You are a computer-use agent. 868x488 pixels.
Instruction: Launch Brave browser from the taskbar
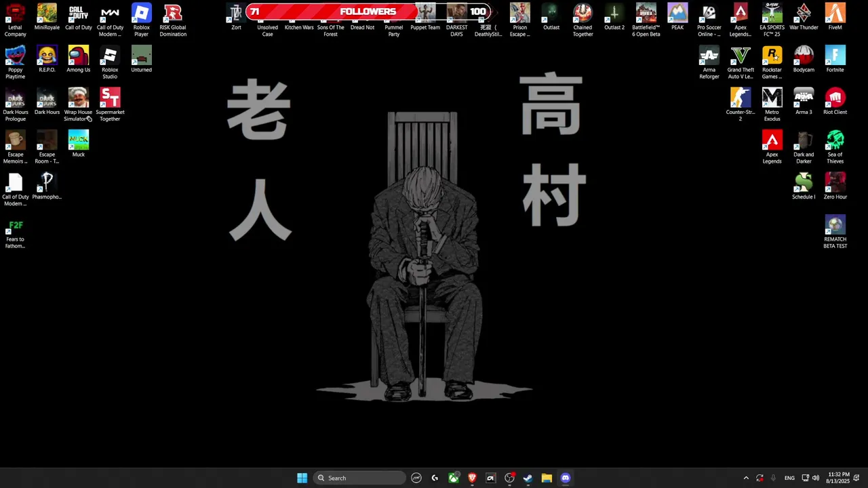pos(472,478)
